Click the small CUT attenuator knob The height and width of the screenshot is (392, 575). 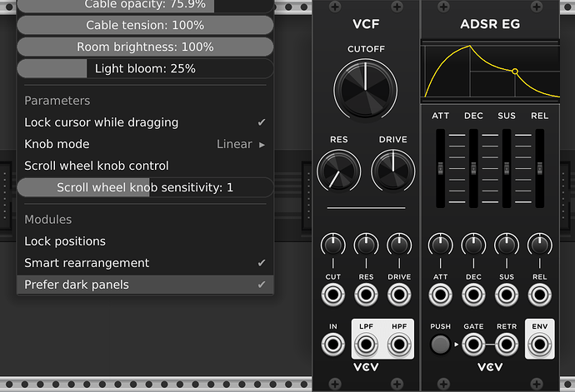[x=333, y=245]
